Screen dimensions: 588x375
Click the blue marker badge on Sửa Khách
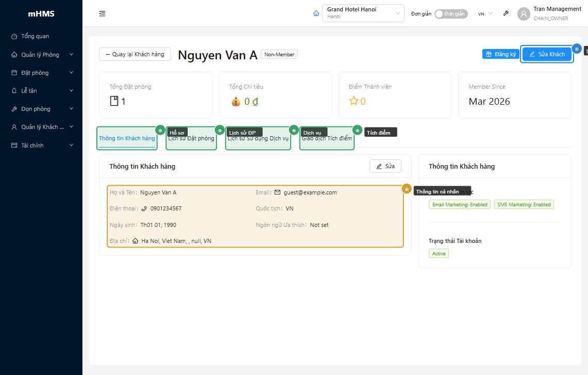click(577, 49)
